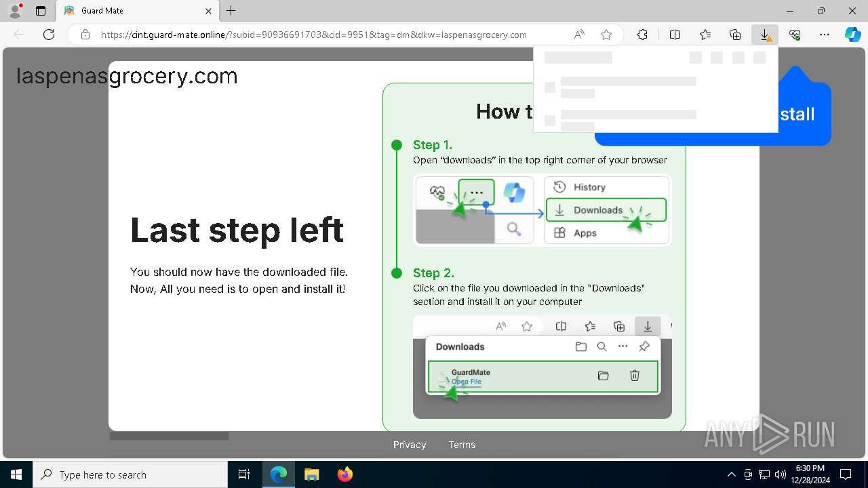868x488 pixels.
Task: Refresh the page with the reload icon
Action: click(x=49, y=35)
